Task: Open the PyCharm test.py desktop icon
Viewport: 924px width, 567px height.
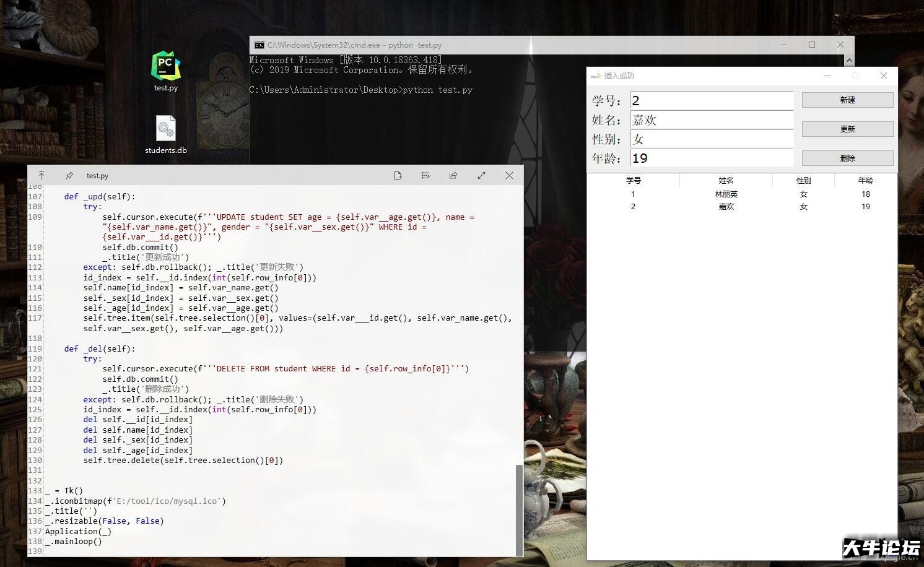Action: click(x=166, y=71)
